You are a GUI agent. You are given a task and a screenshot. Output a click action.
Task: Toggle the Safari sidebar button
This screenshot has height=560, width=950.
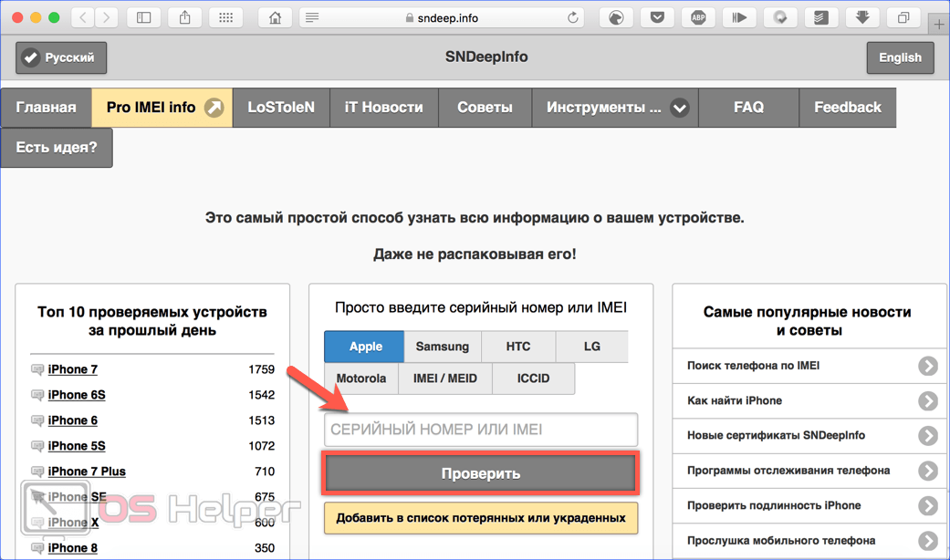pos(143,17)
